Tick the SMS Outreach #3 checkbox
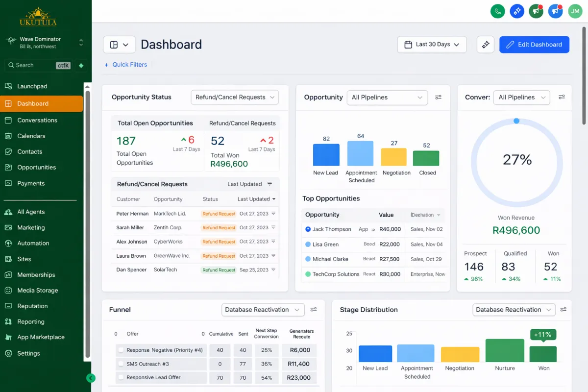 (x=121, y=364)
